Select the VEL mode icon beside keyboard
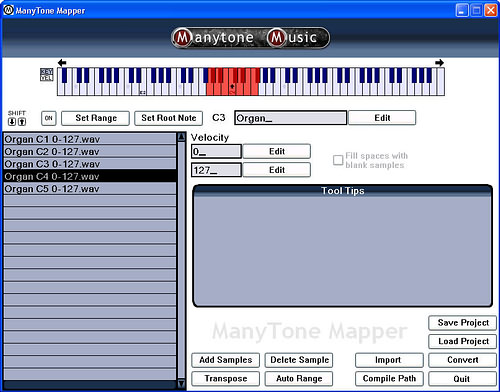 pyautogui.click(x=46, y=78)
